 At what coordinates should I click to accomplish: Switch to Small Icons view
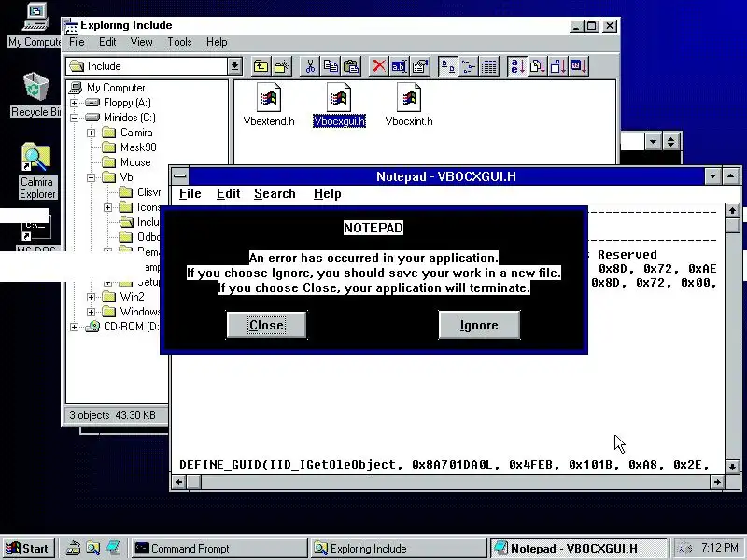pos(469,66)
